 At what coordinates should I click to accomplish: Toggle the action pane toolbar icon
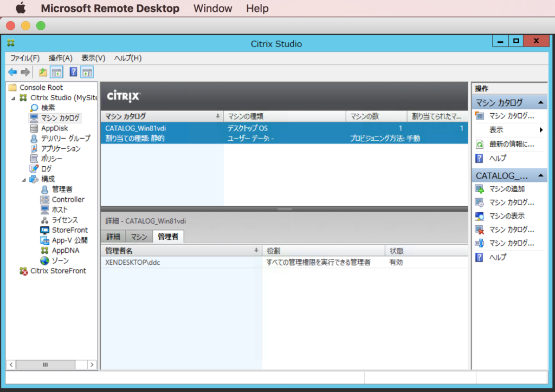point(87,72)
